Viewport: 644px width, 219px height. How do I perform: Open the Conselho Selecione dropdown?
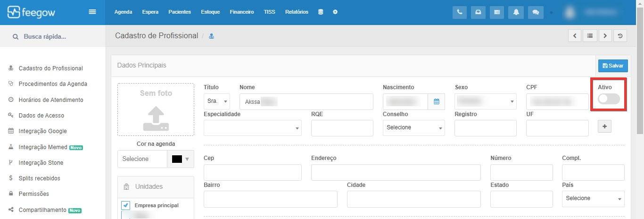click(x=414, y=128)
